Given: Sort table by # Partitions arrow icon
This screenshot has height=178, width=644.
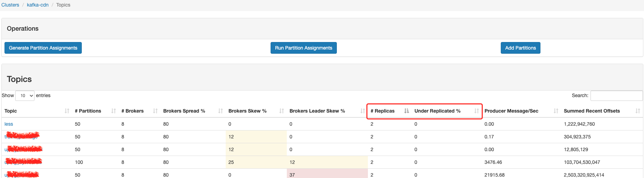Looking at the screenshot, I should pos(114,111).
